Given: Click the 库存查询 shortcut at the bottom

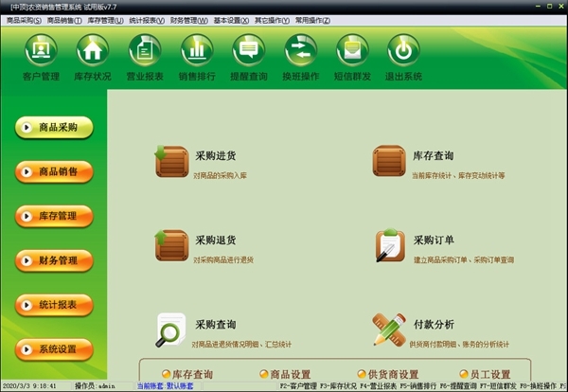Looking at the screenshot, I should [192, 374].
